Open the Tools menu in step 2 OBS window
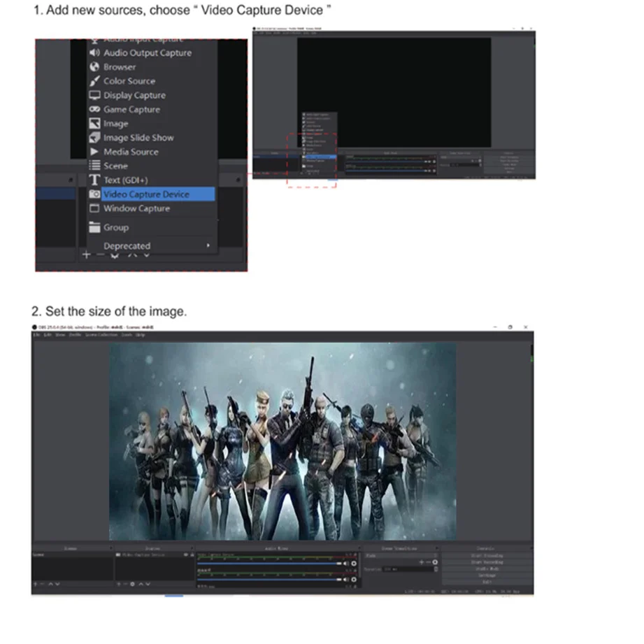Viewport: 644px width, 644px height. (127, 335)
